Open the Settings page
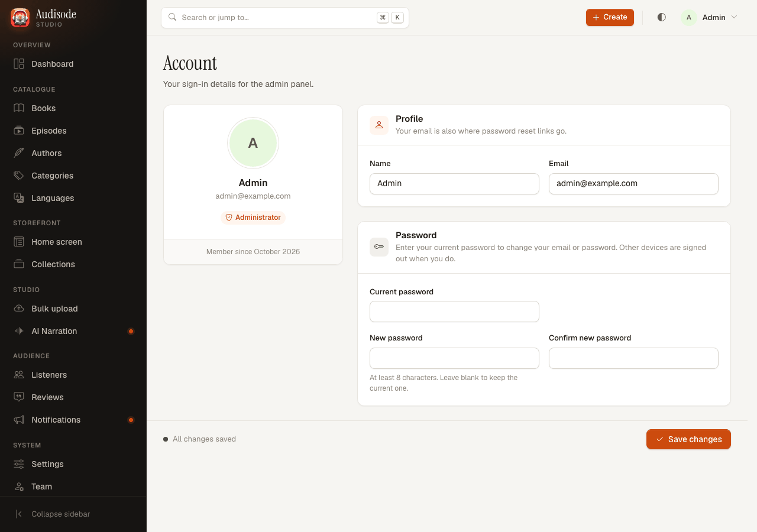 [73, 464]
